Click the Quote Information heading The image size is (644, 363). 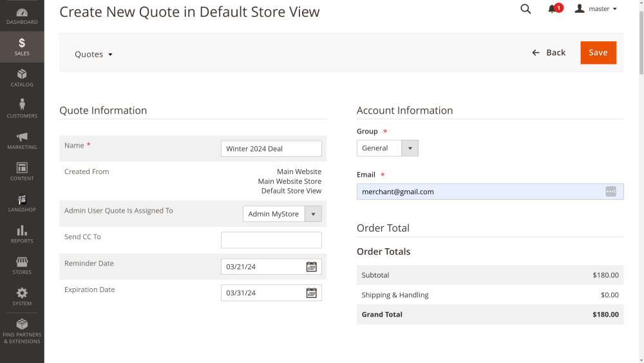103,110
